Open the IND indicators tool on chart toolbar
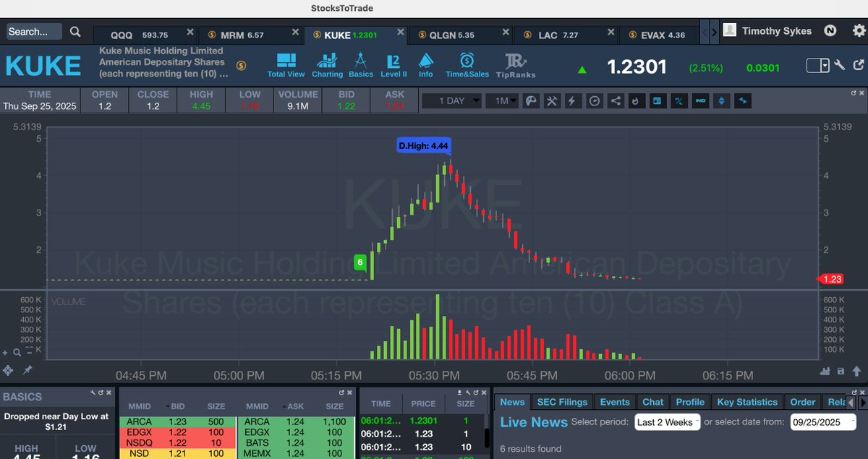The image size is (868, 459). coord(699,100)
